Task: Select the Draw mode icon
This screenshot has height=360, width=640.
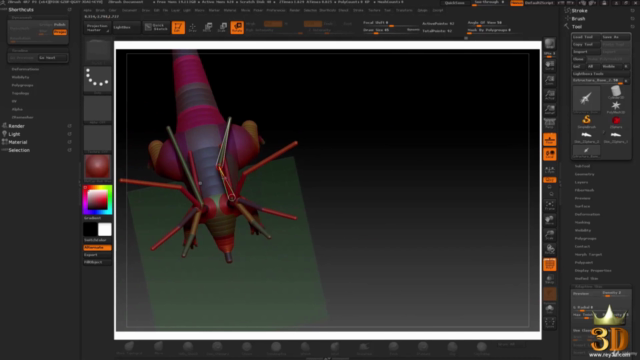Action: point(193,27)
